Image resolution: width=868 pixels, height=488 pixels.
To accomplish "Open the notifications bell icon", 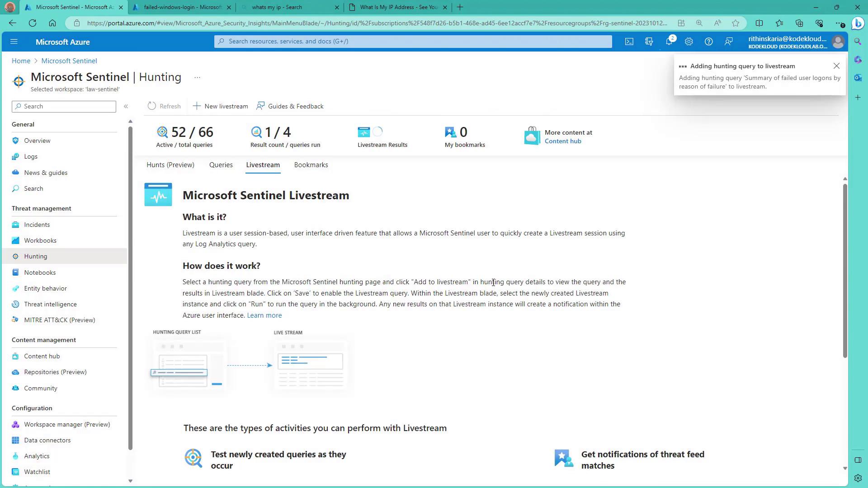I will click(x=669, y=42).
